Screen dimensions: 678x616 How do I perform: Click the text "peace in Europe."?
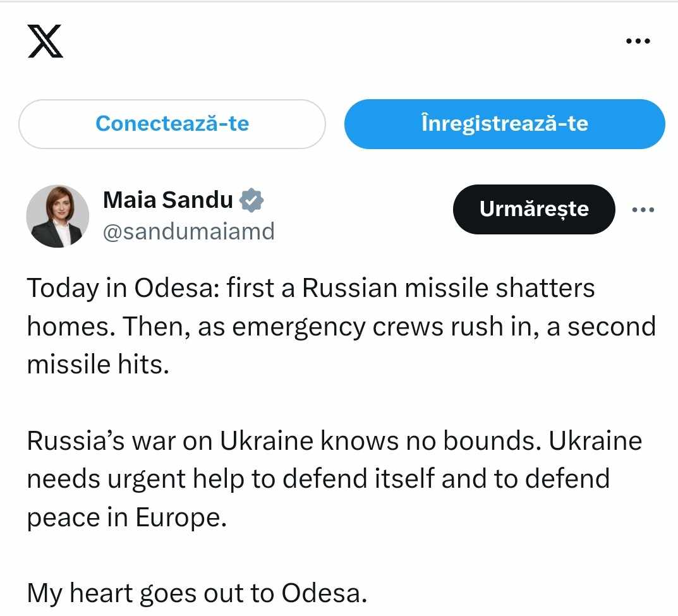126,517
